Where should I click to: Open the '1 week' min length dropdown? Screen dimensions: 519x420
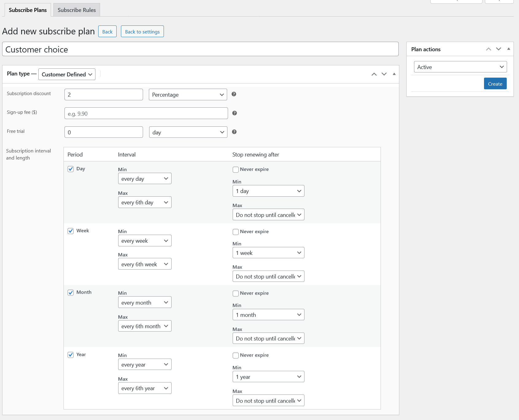[269, 253]
